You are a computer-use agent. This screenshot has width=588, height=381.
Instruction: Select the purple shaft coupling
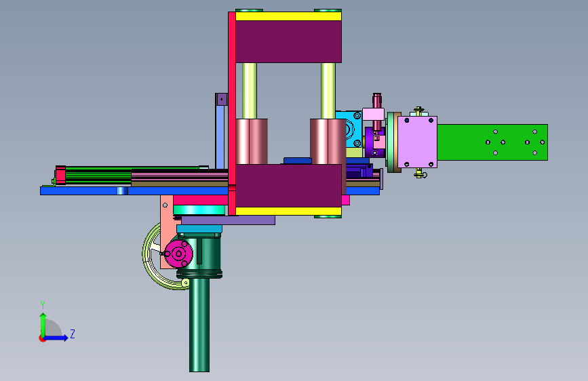click(x=371, y=142)
